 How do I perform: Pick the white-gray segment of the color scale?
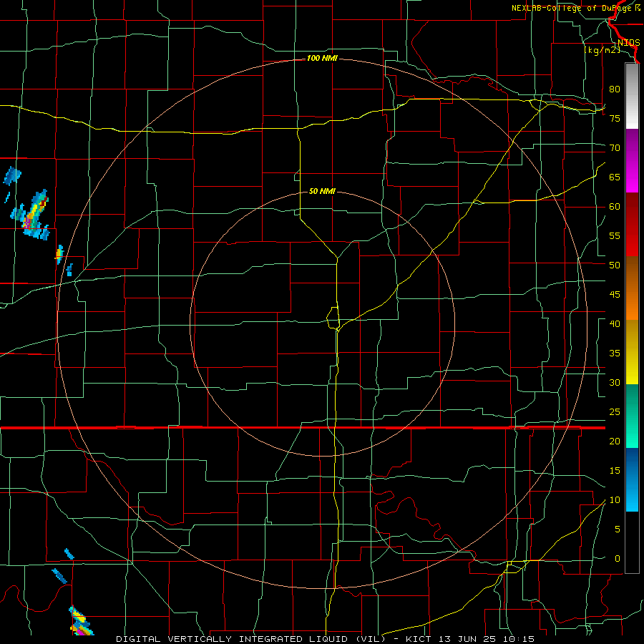click(632, 96)
